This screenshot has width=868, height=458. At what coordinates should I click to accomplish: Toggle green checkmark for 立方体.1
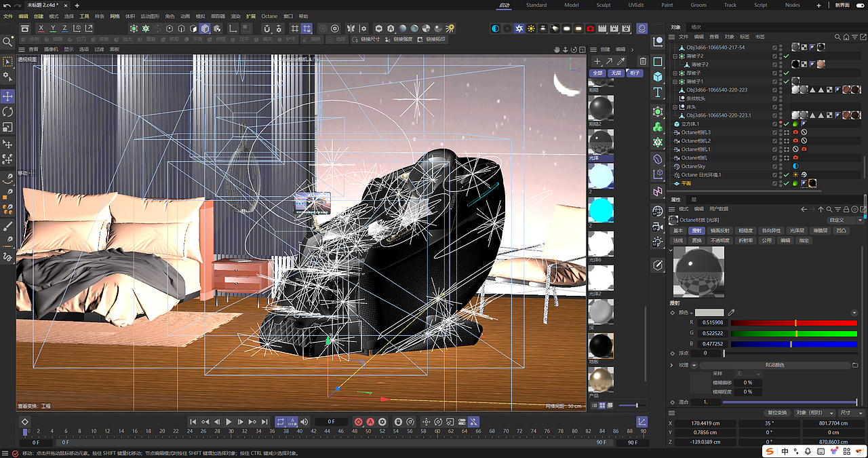click(x=786, y=123)
